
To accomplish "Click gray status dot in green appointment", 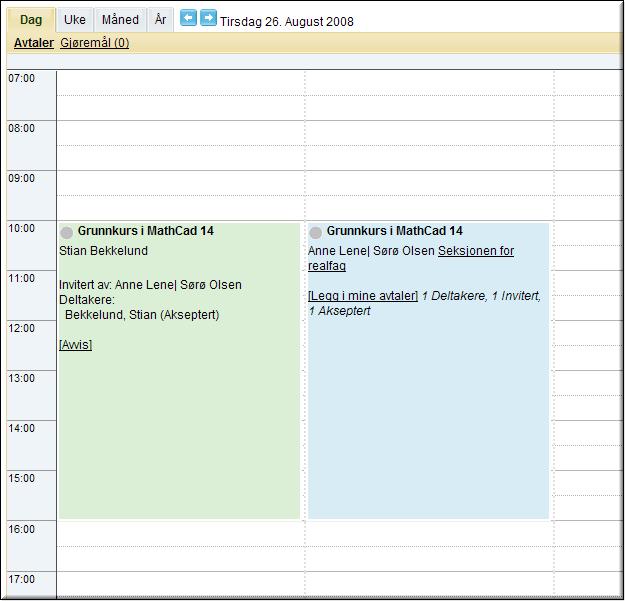I will (67, 232).
